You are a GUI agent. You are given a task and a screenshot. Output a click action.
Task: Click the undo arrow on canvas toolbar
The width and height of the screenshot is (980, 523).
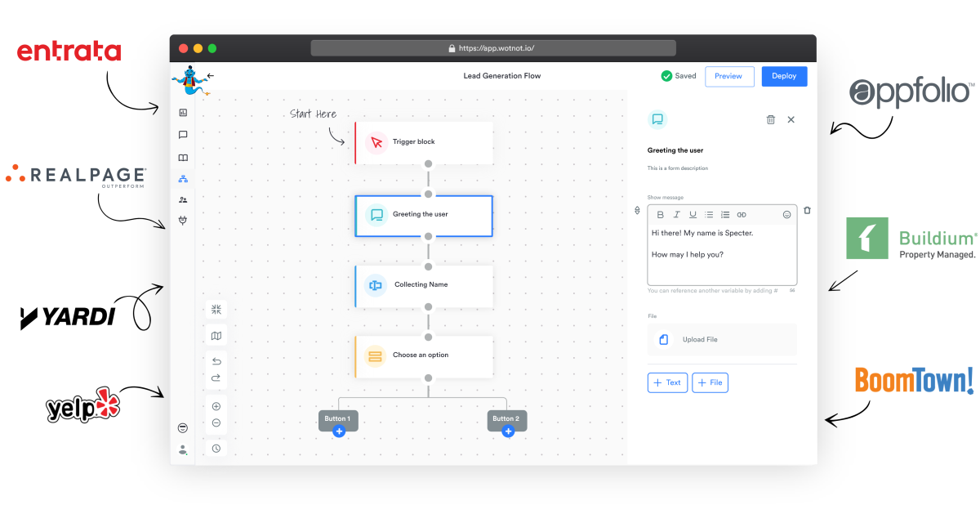[216, 361]
